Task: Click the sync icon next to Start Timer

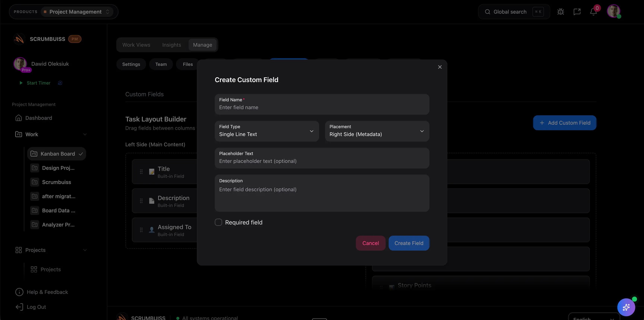Action: pyautogui.click(x=60, y=83)
